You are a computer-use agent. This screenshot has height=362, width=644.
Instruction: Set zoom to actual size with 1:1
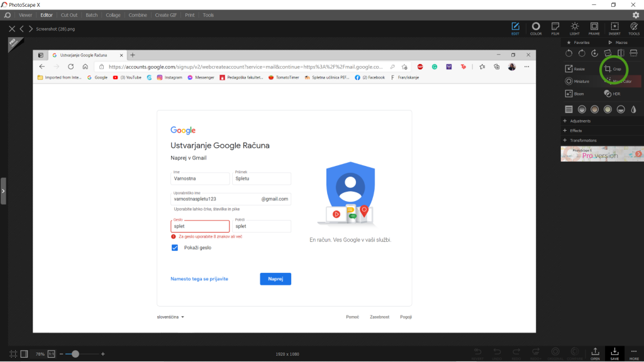point(52,354)
